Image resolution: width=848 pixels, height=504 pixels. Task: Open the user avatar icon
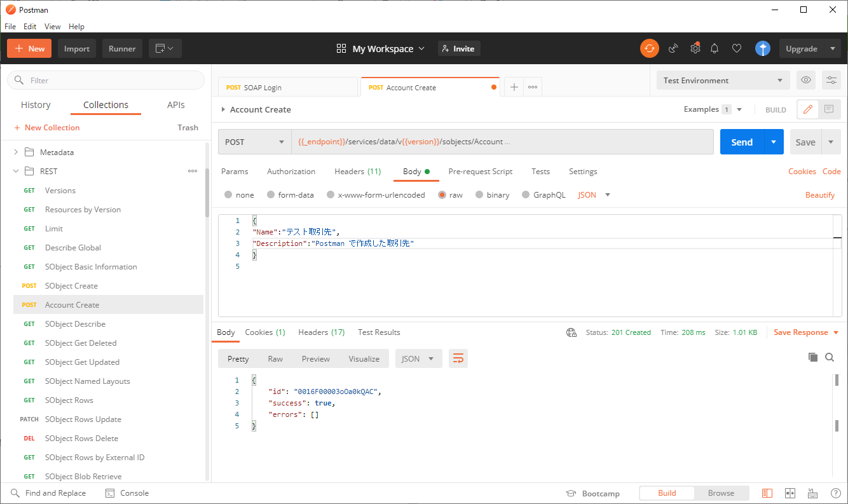pos(763,48)
